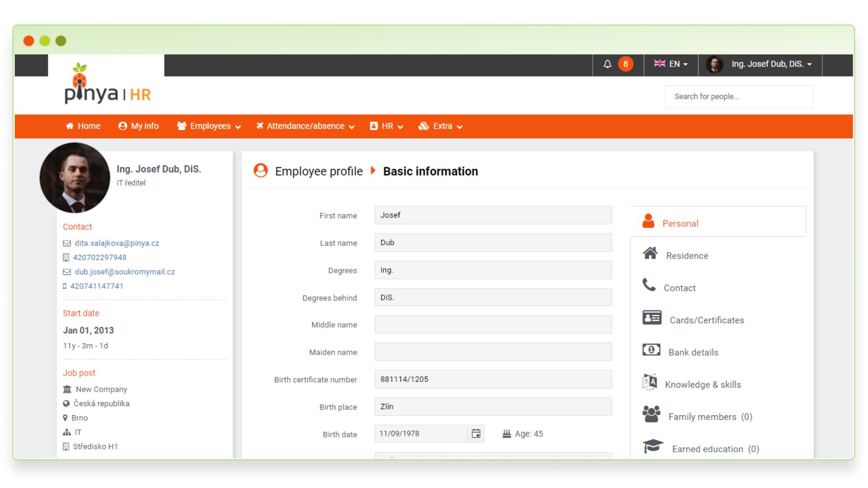The height and width of the screenshot is (488, 868).
Task: Expand the Employees menu dropdown
Action: pos(209,126)
